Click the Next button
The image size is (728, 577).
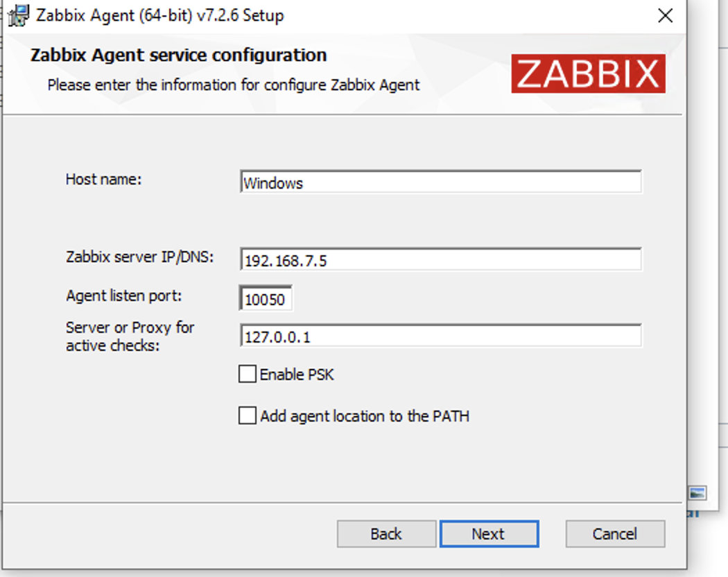point(489,533)
